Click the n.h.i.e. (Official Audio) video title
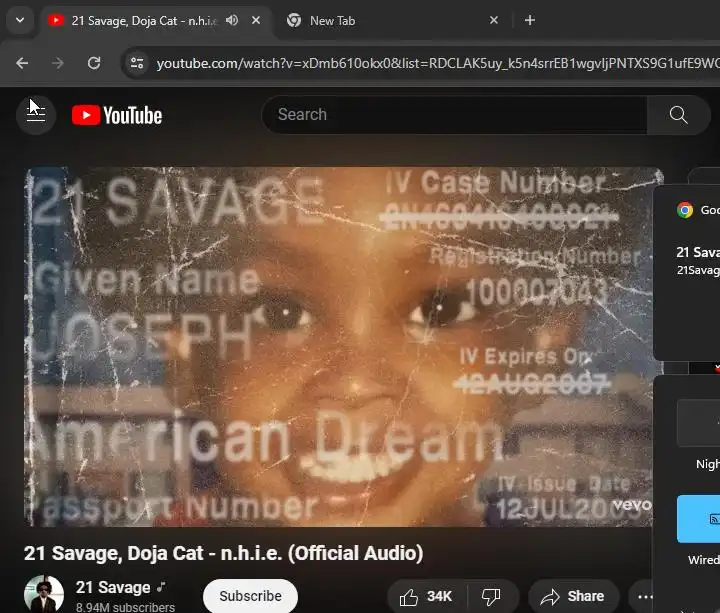 224,553
